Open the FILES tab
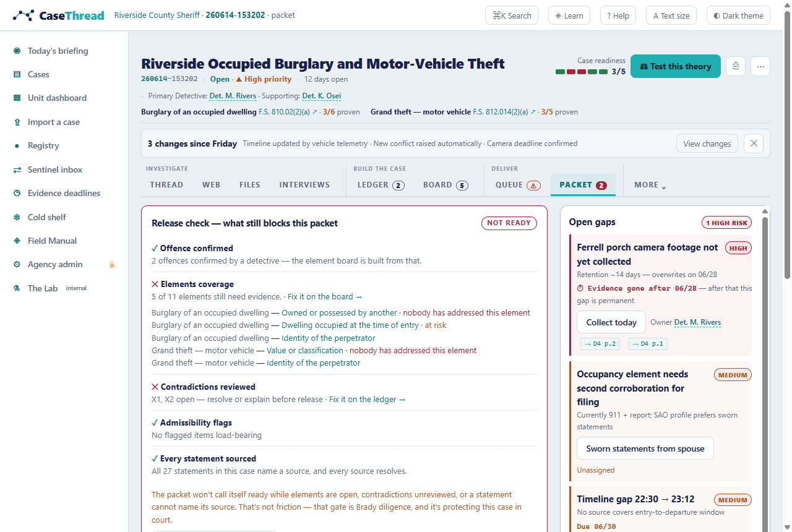792x532 pixels. tap(249, 185)
